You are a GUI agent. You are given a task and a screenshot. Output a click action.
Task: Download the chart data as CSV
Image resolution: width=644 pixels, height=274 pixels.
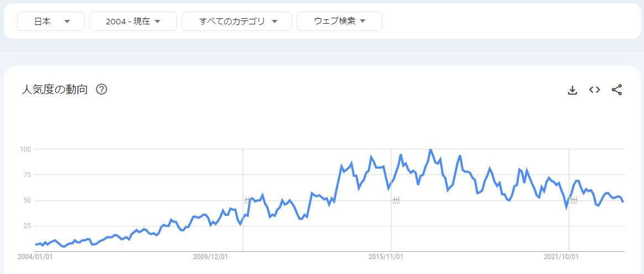tap(573, 90)
